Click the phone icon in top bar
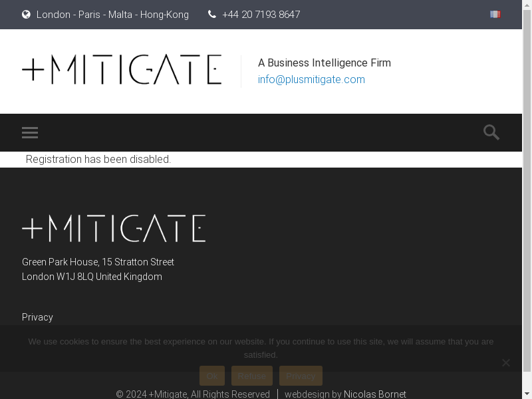This screenshot has height=399, width=532. pos(212,14)
